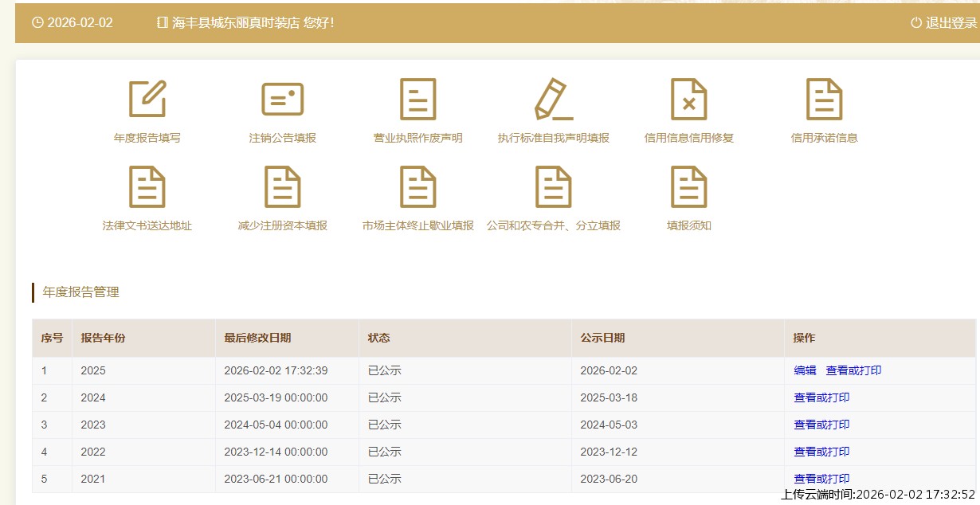Click the 公示日期 column header
980x505 pixels.
point(602,338)
